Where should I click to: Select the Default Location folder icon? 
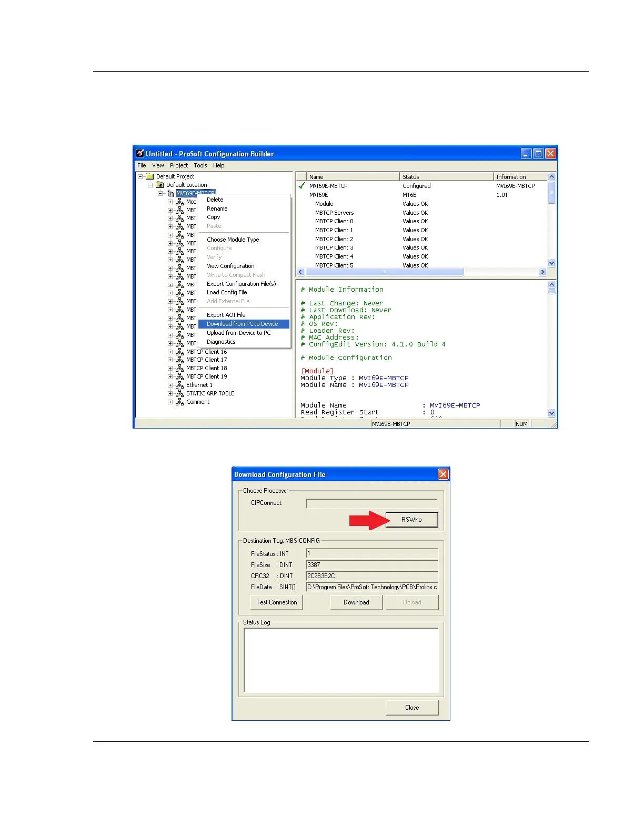tap(160, 185)
